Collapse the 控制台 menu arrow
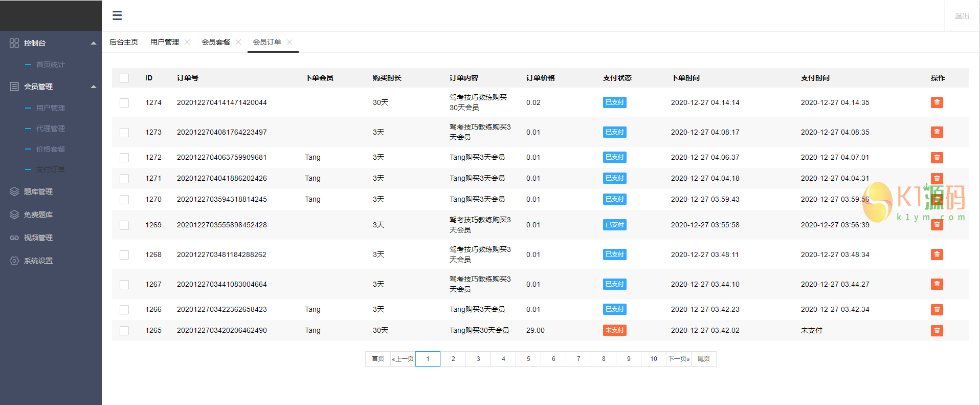Viewport: 980px width, 405px height. tap(94, 43)
